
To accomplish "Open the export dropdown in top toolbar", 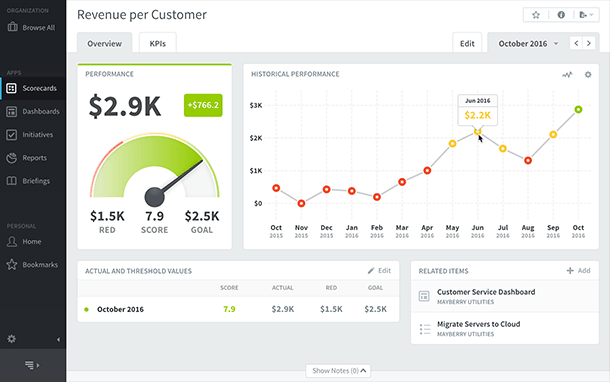I will tap(586, 15).
